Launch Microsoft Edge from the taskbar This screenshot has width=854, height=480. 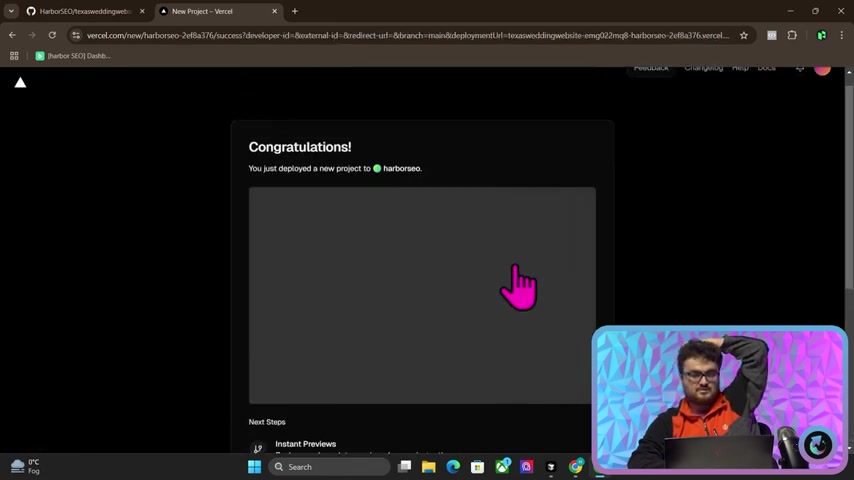(x=453, y=467)
